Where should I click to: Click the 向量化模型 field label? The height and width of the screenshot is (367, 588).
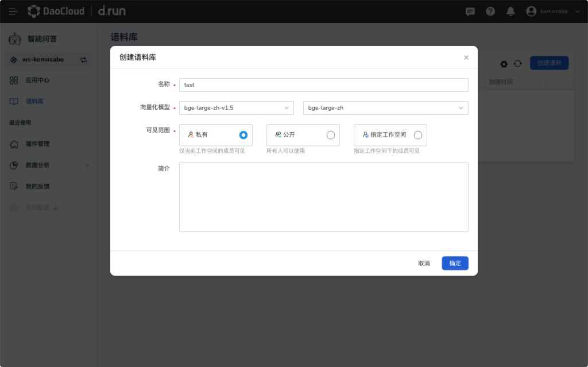[155, 107]
